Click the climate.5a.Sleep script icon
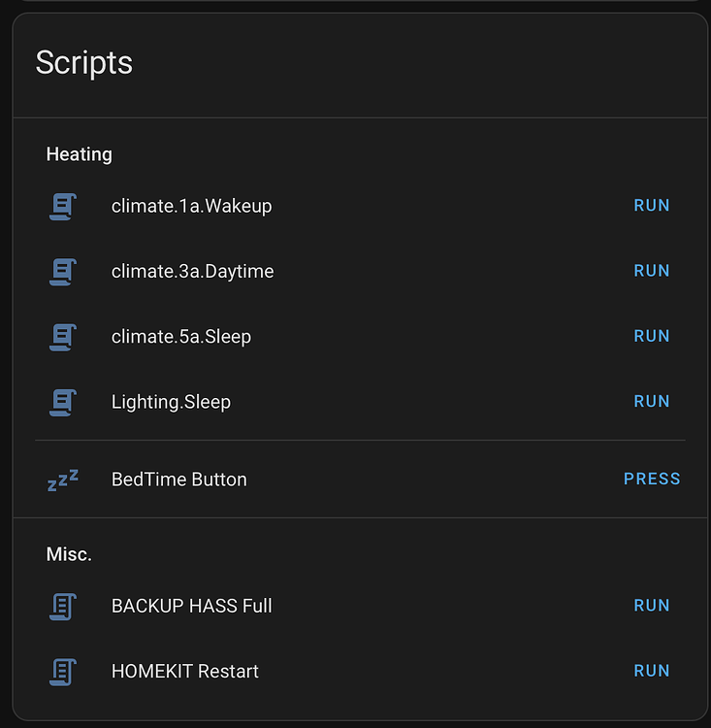Screen dimensions: 711x728 tap(63, 337)
